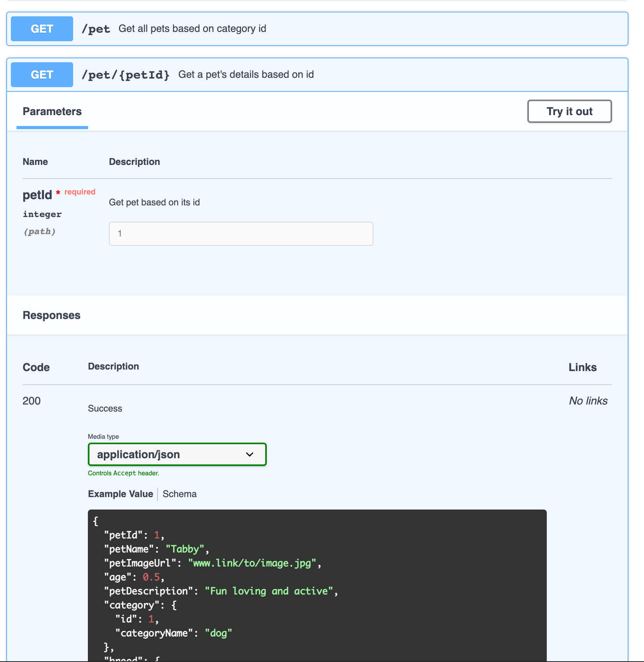This screenshot has width=644, height=662.
Task: Expand the GET /pet operation badge
Action: pyautogui.click(x=42, y=29)
